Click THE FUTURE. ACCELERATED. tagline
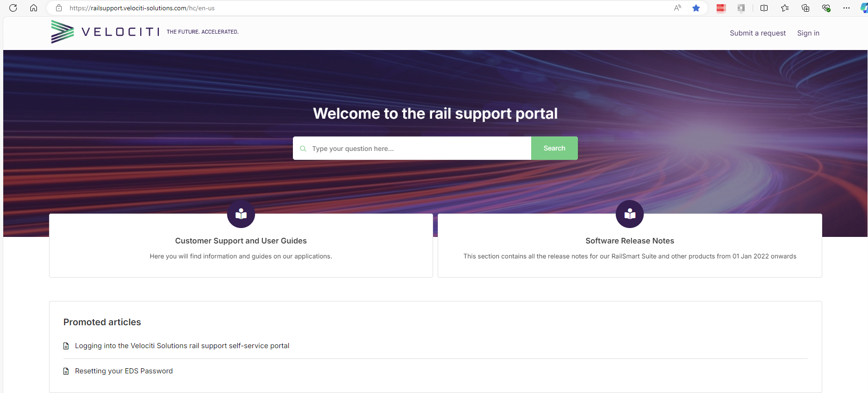The image size is (868, 393). 203,32
